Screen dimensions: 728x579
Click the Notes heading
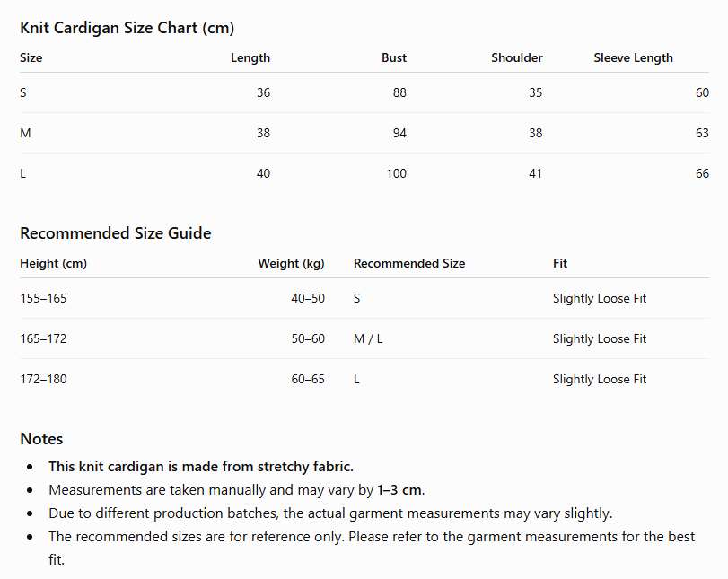[41, 439]
